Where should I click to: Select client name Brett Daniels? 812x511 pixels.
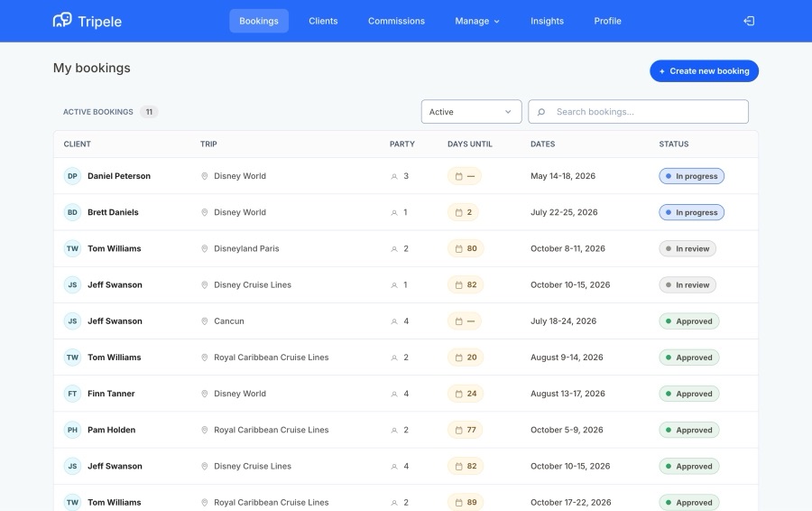coord(113,212)
